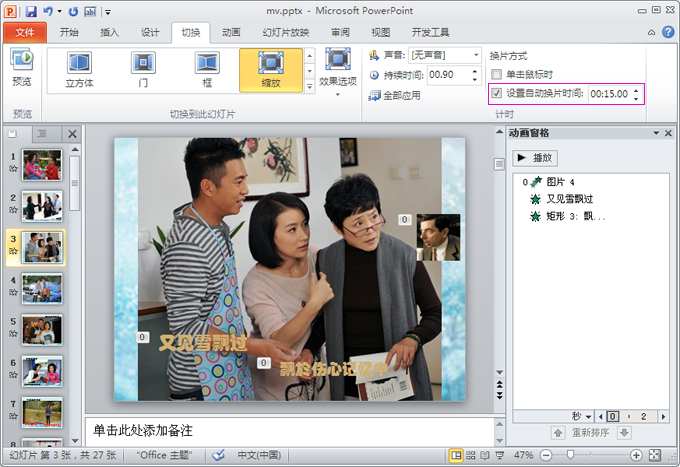Start Slide Show view icon
Screen dimensions: 680x467
pos(500,455)
